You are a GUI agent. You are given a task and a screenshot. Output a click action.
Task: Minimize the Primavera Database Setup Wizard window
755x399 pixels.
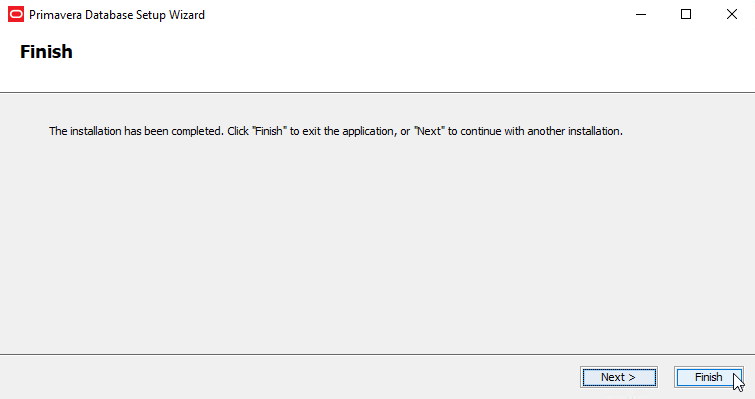click(x=641, y=14)
